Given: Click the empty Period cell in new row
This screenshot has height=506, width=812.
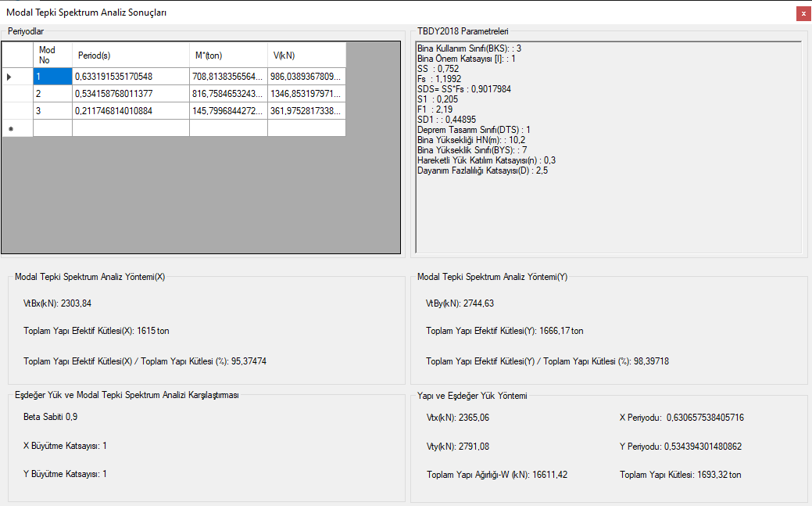Looking at the screenshot, I should 131,127.
